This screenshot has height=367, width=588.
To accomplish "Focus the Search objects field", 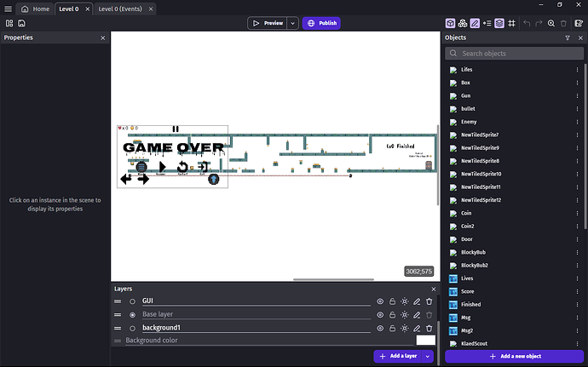I will coord(515,54).
